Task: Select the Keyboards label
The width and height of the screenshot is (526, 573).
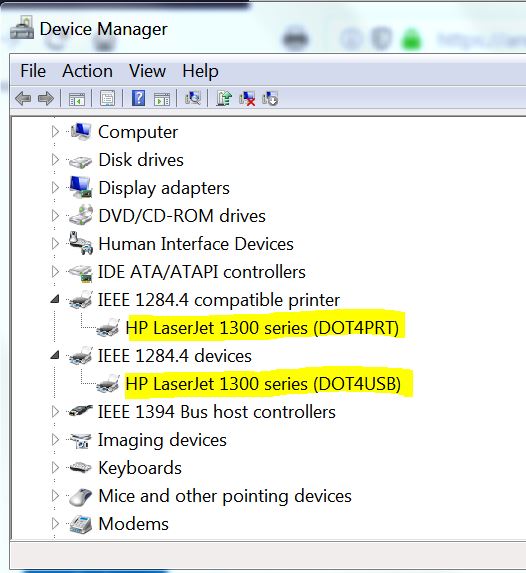Action: 140,468
